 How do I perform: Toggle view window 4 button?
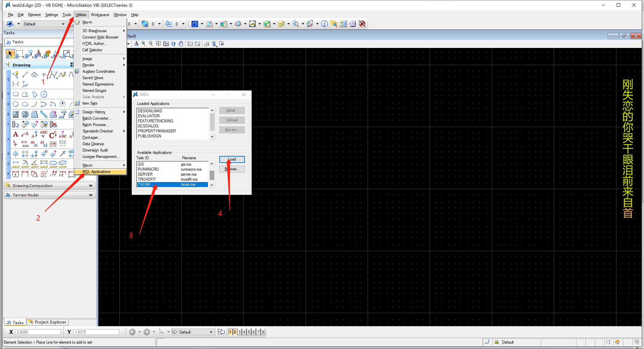pos(244,332)
